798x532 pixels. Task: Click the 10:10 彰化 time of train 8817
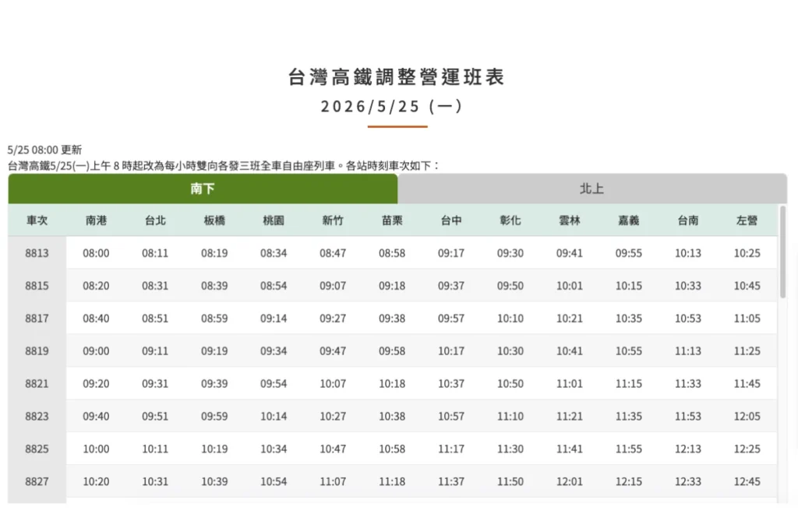510,319
